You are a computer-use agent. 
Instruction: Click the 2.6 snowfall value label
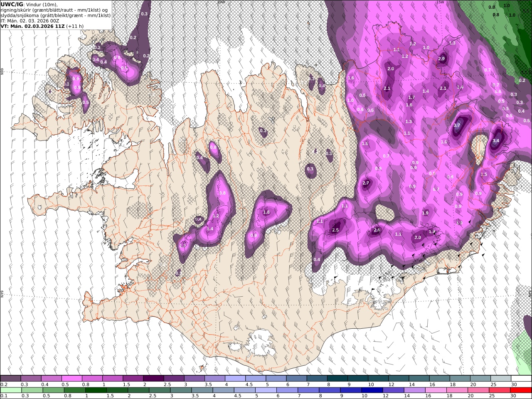tap(377, 230)
